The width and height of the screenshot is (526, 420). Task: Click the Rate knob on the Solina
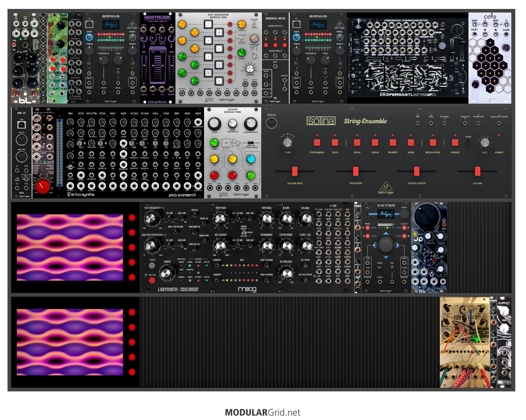(485, 142)
